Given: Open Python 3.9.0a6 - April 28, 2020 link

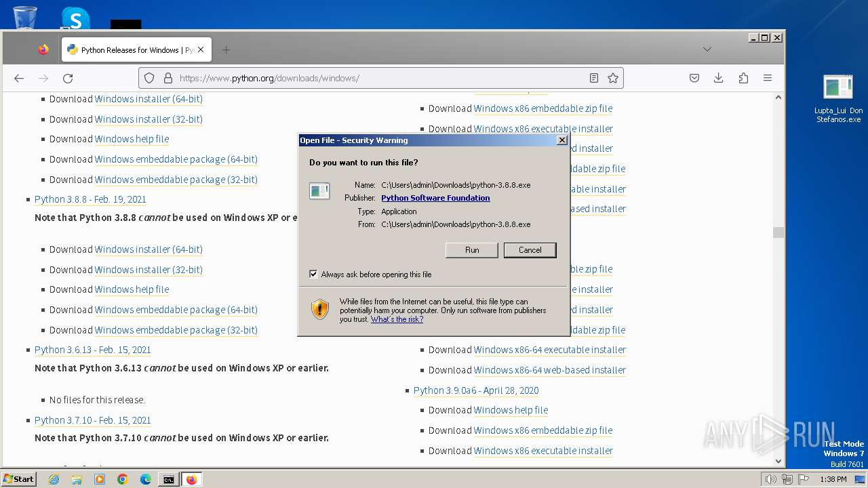Looking at the screenshot, I should (x=476, y=390).
